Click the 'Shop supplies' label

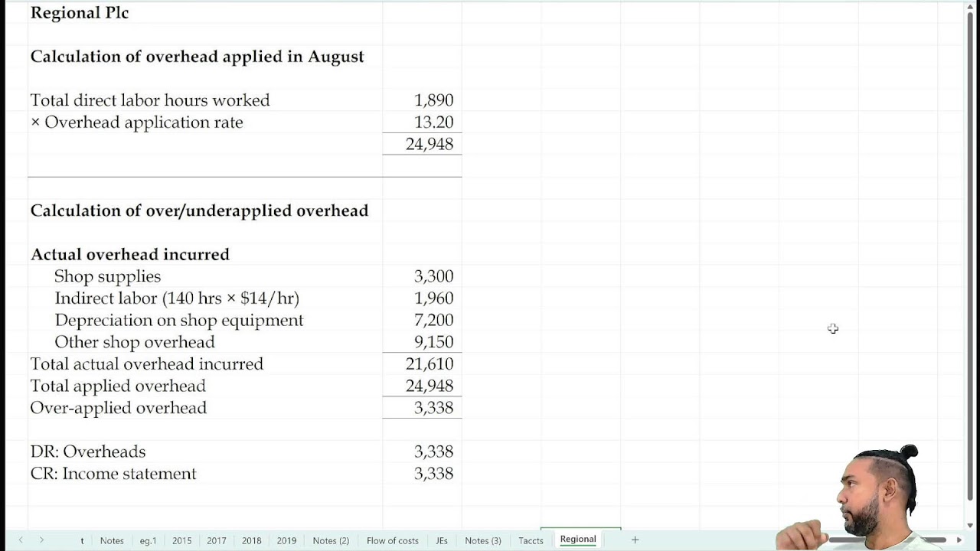pos(107,276)
